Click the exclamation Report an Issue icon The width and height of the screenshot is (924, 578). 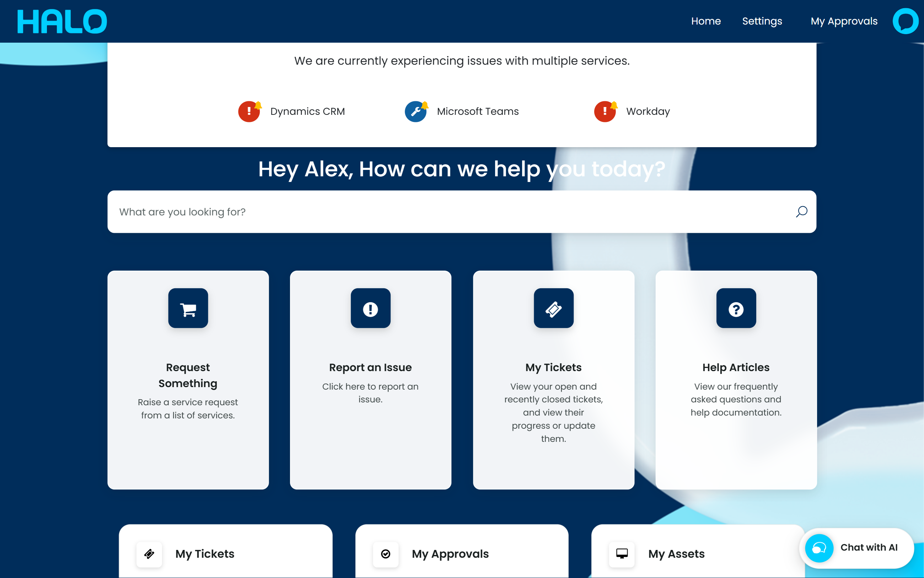[x=371, y=308]
